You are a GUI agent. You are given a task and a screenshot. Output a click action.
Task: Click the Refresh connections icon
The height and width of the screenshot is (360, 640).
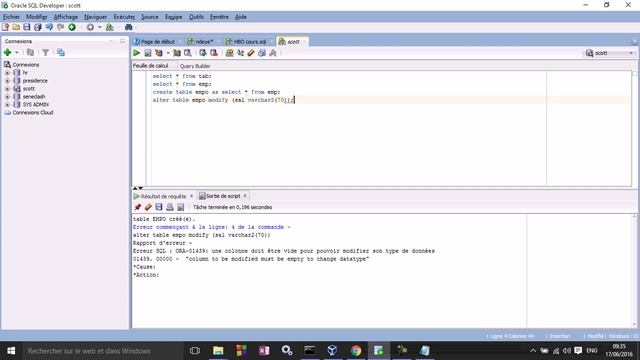[30, 53]
